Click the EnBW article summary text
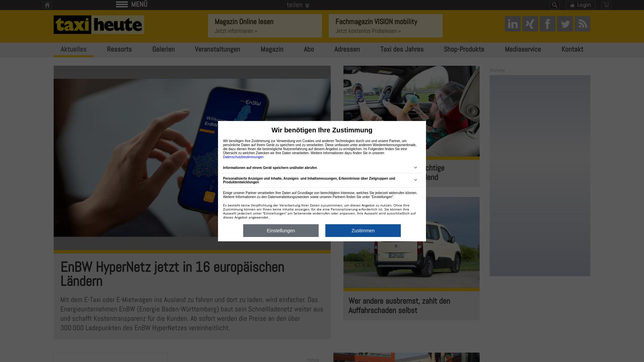 point(192,314)
